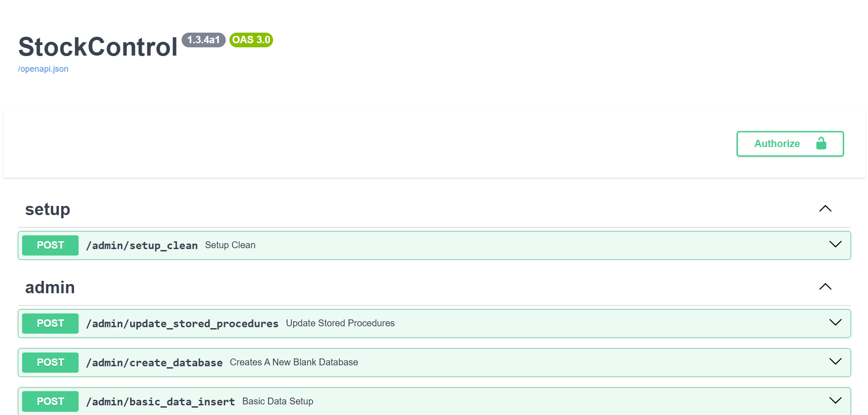
Task: Collapse the setup section using its chevron
Action: click(x=825, y=209)
